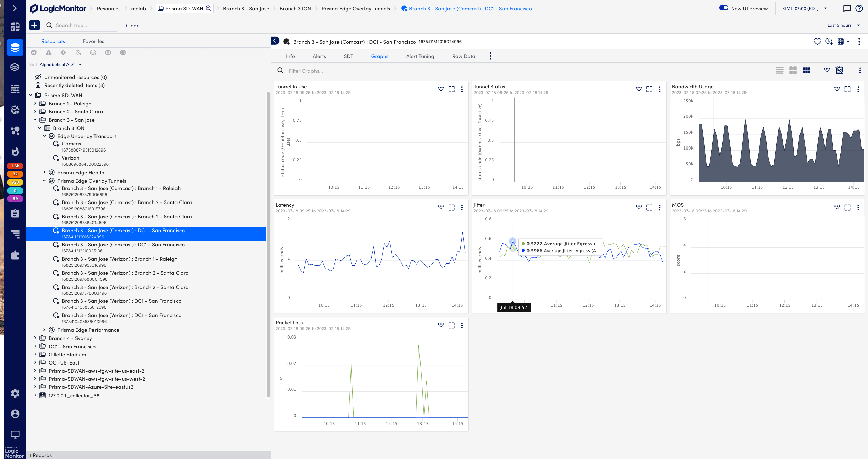This screenshot has height=459, width=868.
Task: Switch to the Favorites tab in tree panel
Action: (93, 41)
